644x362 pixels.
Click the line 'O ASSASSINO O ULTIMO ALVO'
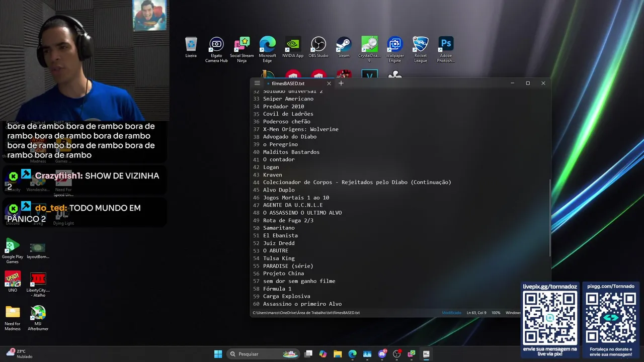302,213
